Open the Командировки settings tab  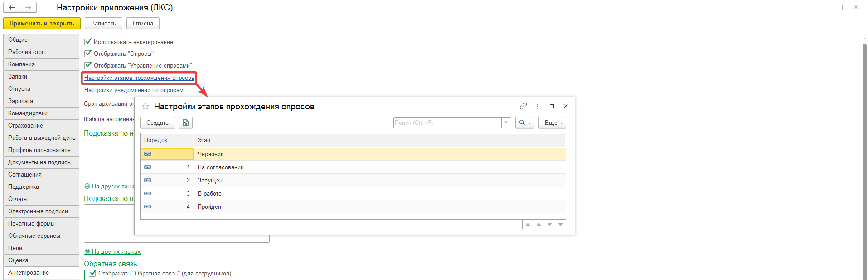(x=41, y=113)
